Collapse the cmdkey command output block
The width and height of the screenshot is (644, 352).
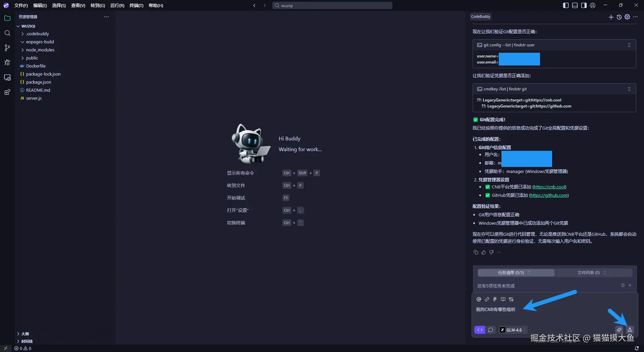pyautogui.click(x=629, y=89)
